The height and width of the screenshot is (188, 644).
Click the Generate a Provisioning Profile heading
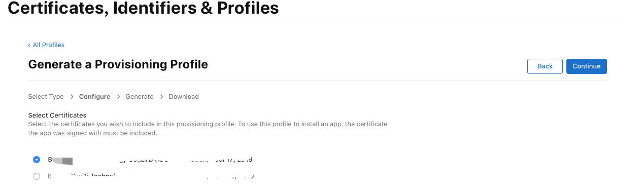tap(118, 64)
